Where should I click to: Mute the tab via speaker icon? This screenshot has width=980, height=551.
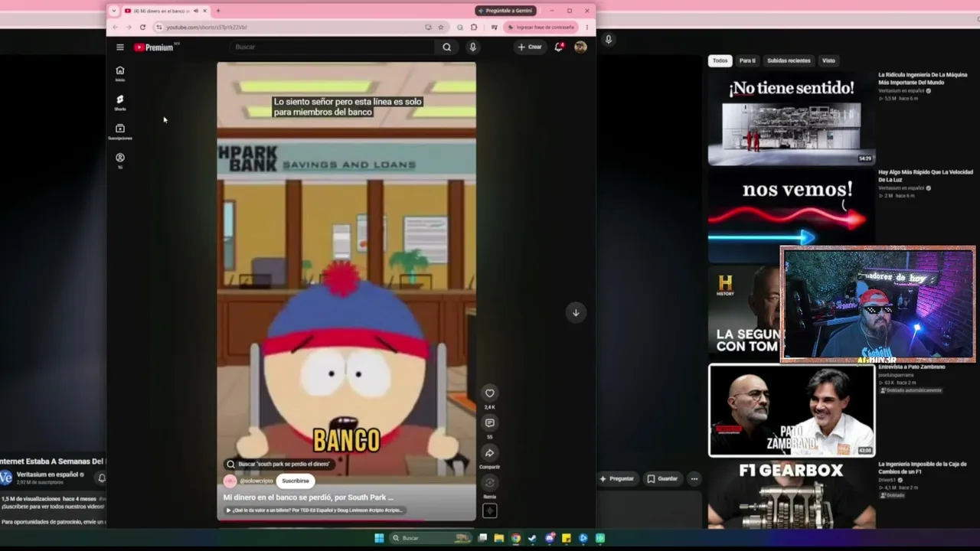tap(196, 11)
